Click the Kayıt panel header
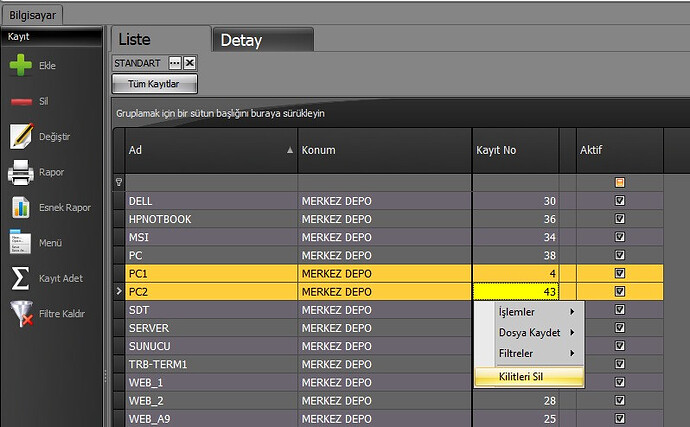The height and width of the screenshot is (427, 690). [x=51, y=37]
